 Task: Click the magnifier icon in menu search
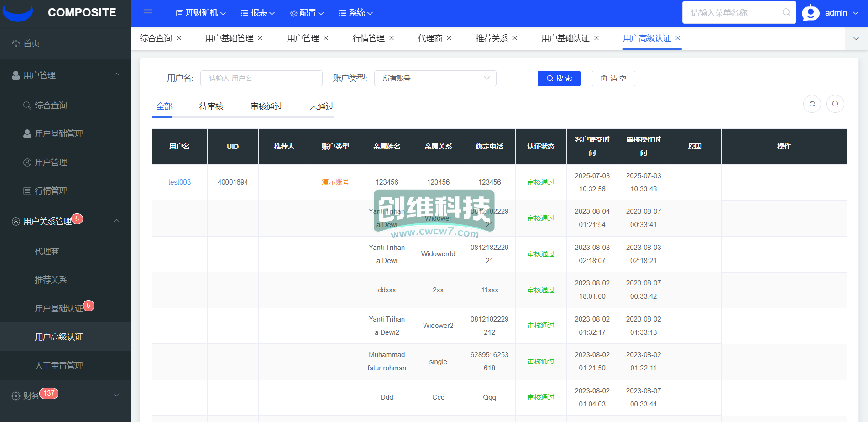click(x=786, y=12)
